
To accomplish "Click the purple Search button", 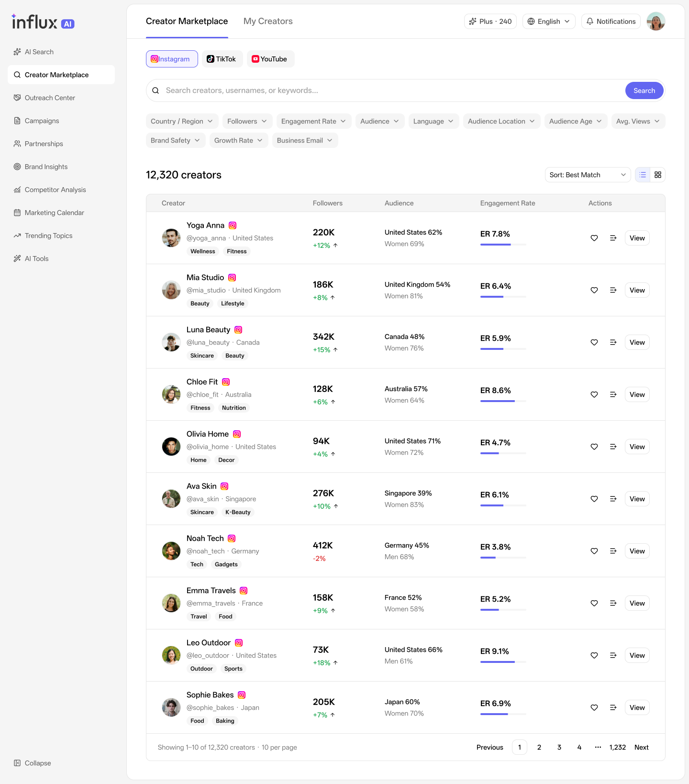I will [645, 90].
